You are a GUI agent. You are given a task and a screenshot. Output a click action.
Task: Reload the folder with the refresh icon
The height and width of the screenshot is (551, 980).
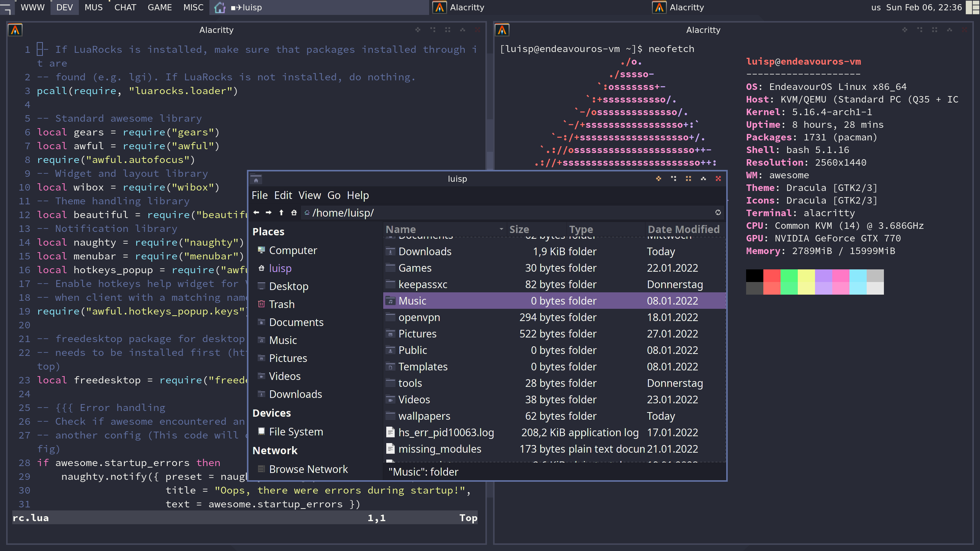[718, 212]
